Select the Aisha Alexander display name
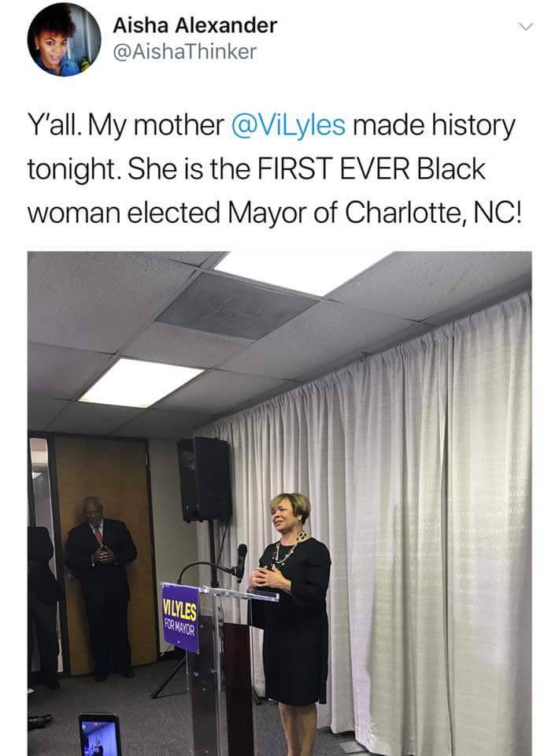This screenshot has width=559, height=756. coord(194,25)
